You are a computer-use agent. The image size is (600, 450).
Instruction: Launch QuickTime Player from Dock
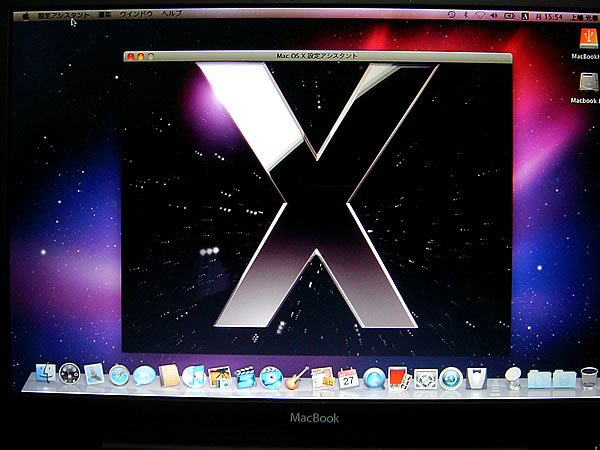coord(374,379)
